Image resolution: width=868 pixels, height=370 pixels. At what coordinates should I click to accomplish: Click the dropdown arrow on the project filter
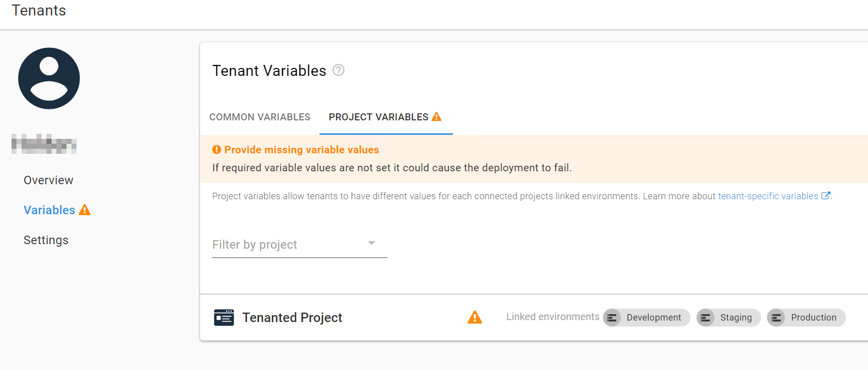tap(371, 243)
